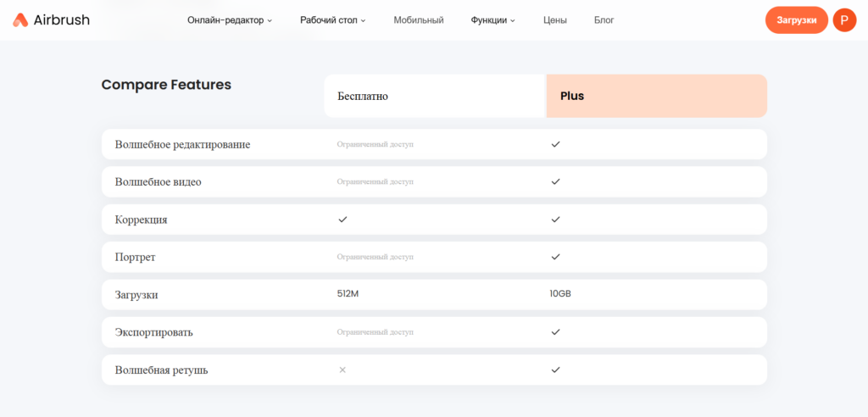The image size is (868, 417).
Task: Select the Бесплатно plan header
Action: [435, 96]
